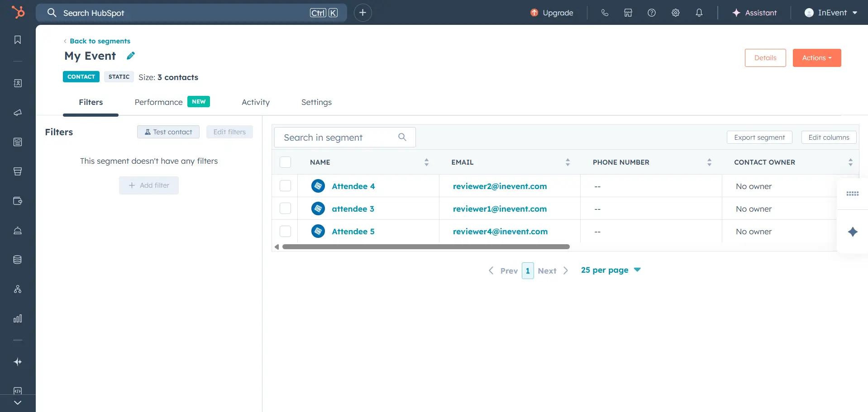Select the attendee 3 row checkbox
Image resolution: width=868 pixels, height=412 pixels.
click(285, 208)
